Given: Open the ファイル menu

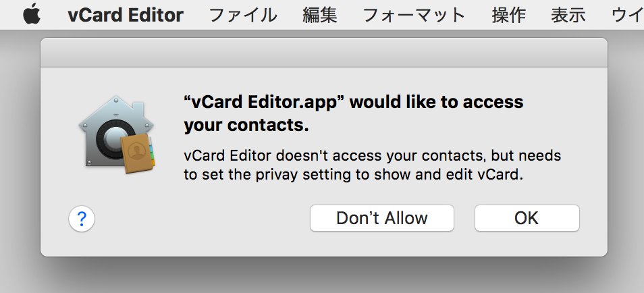Looking at the screenshot, I should 243,16.
